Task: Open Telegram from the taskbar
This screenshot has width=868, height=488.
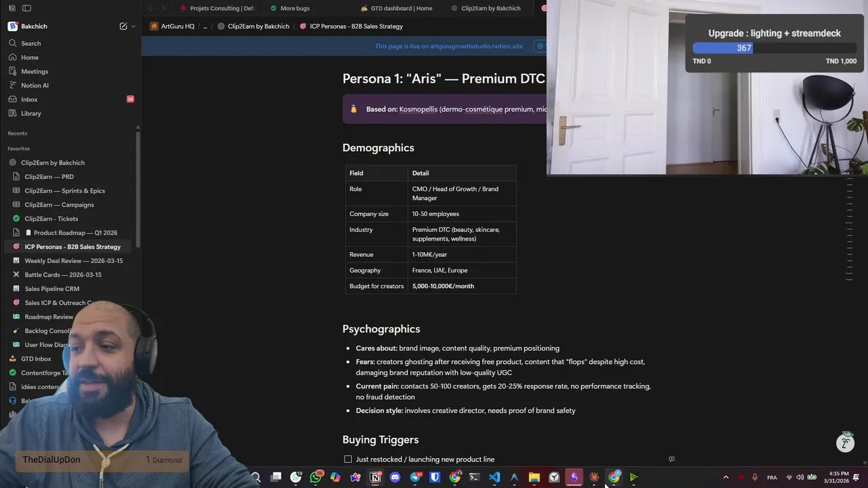Action: click(415, 477)
